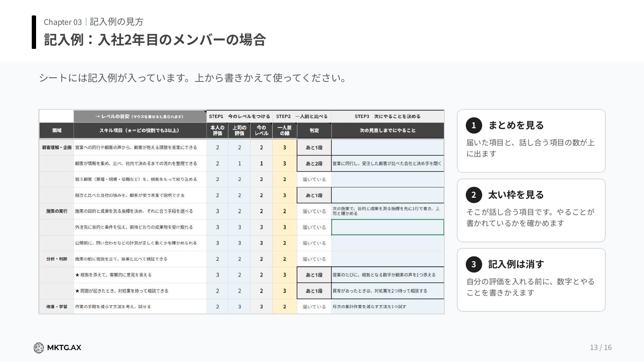Click the 記入例は消す card heading
The height and width of the screenshot is (362, 644).
pos(516,264)
